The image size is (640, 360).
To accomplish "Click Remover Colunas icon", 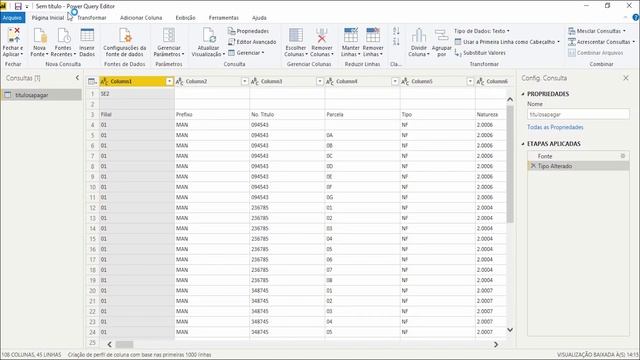I will (322, 36).
